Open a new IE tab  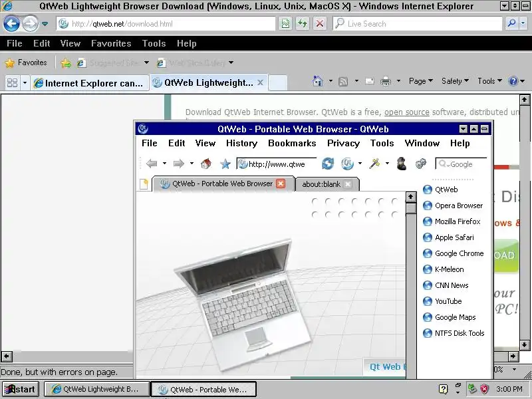click(278, 83)
